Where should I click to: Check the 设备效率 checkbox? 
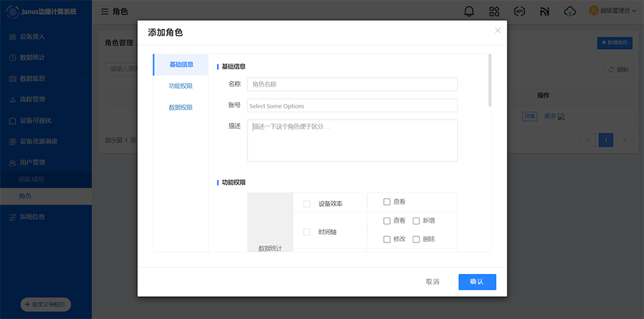click(x=307, y=204)
